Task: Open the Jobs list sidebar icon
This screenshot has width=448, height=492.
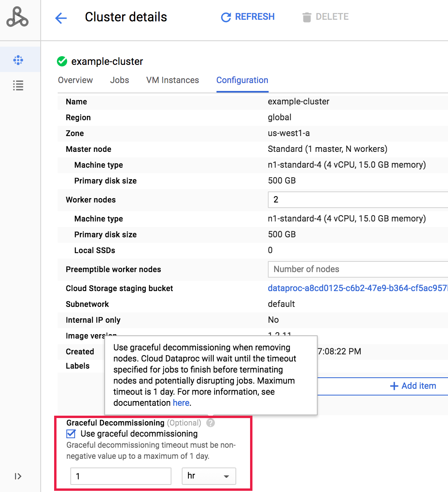Action: click(x=18, y=85)
